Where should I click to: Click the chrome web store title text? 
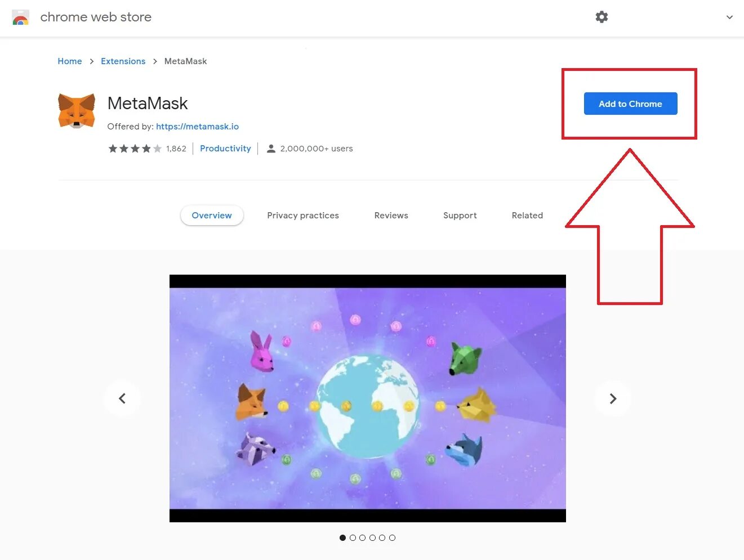tap(96, 17)
